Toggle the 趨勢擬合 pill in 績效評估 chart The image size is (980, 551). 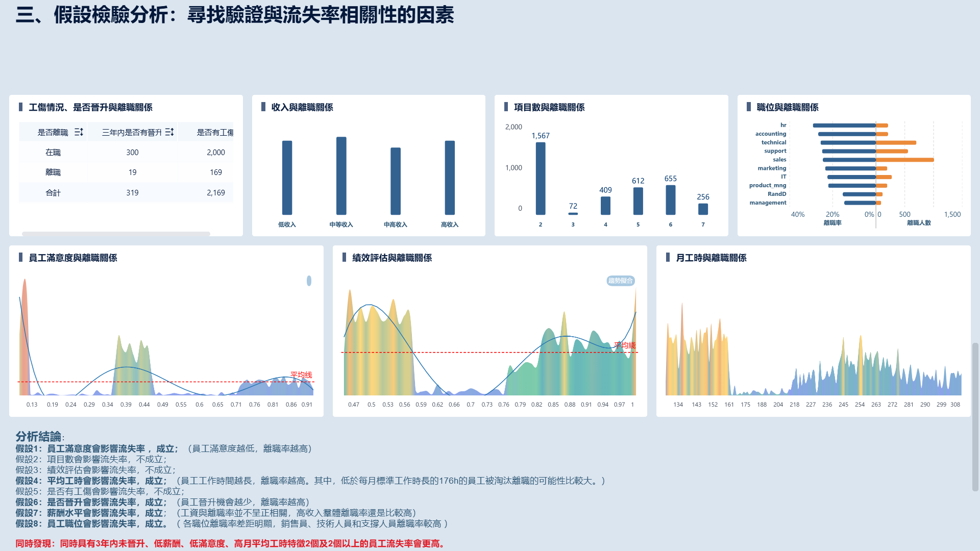[x=620, y=281]
